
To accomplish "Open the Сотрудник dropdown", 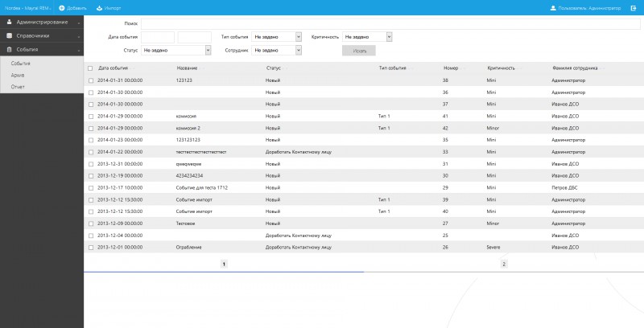I will tap(276, 51).
